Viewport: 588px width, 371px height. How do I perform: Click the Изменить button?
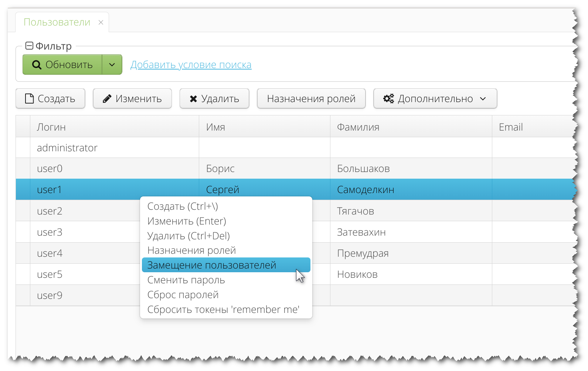[132, 99]
